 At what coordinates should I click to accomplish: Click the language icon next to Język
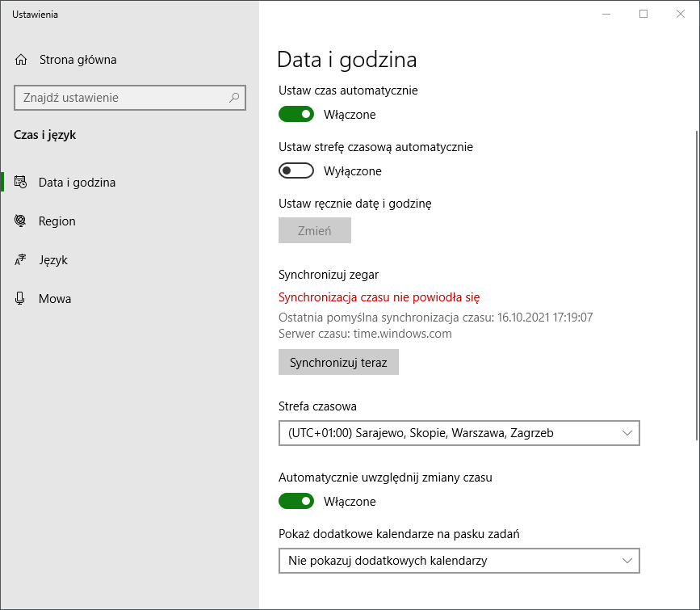point(20,259)
